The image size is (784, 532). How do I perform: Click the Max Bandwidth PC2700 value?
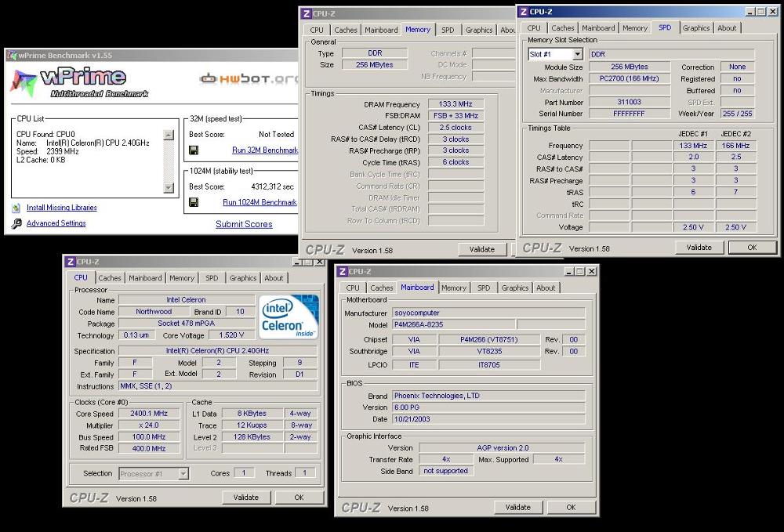tap(630, 78)
